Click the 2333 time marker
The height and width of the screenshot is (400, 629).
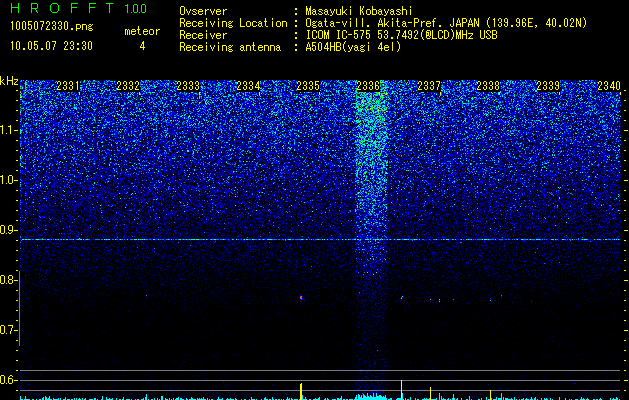click(x=188, y=86)
